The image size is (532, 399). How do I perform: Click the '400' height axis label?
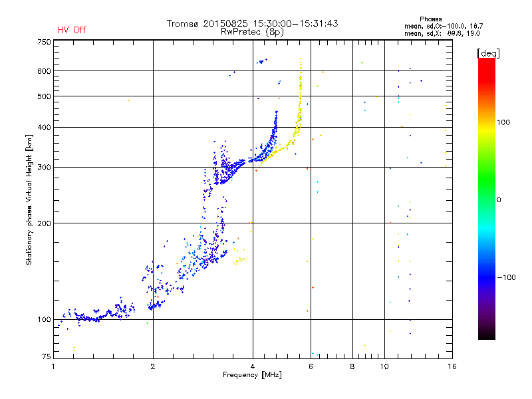(44, 127)
